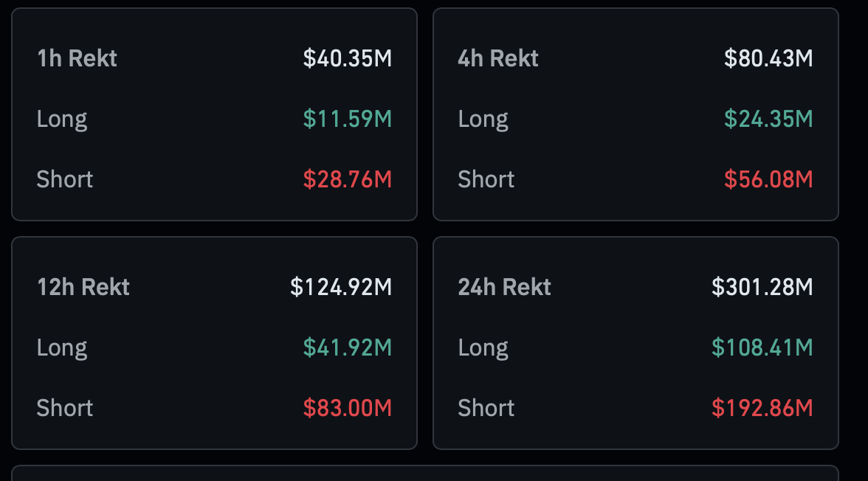
Task: Click the 1h Short value $28.76M
Action: (347, 179)
